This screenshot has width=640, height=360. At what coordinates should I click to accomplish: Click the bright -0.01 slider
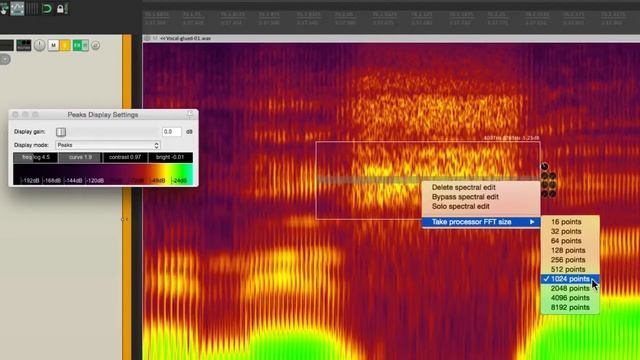point(170,157)
